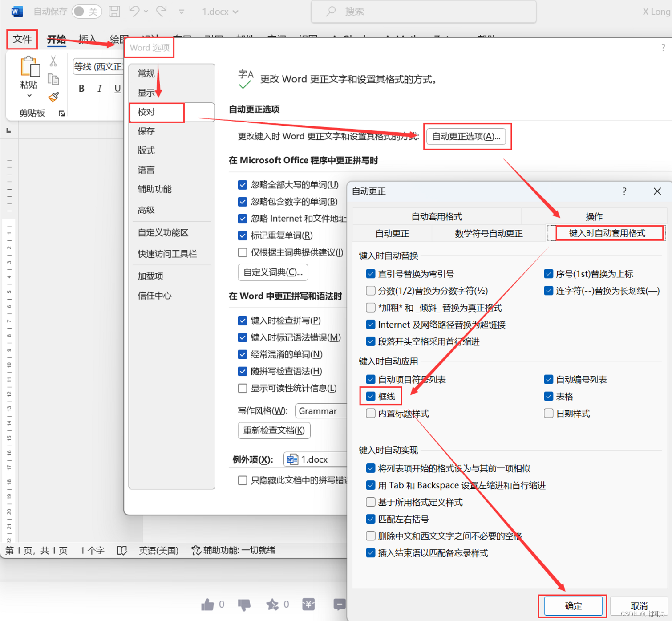
Task: Open the 文件 File tab
Action: 22,39
